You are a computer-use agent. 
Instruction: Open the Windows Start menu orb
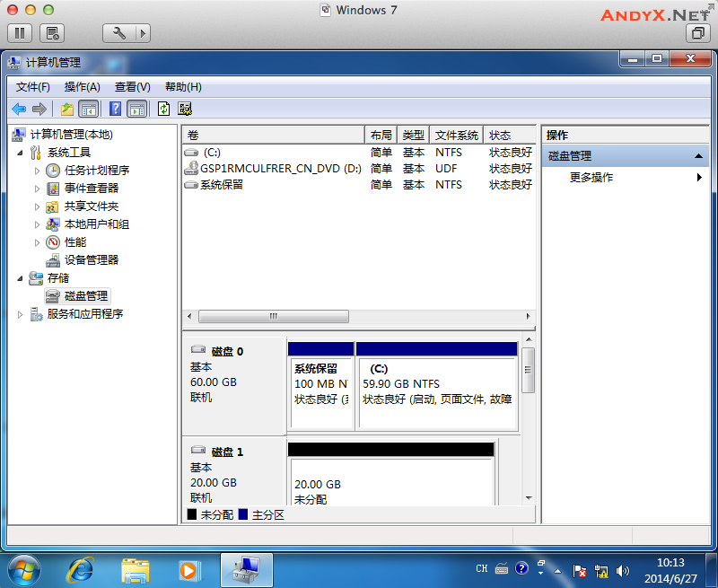pyautogui.click(x=24, y=571)
